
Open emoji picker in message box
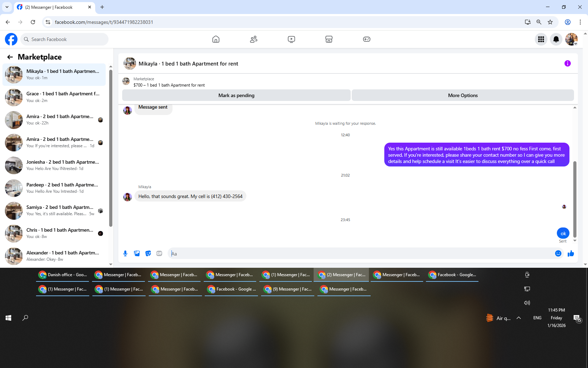558,253
